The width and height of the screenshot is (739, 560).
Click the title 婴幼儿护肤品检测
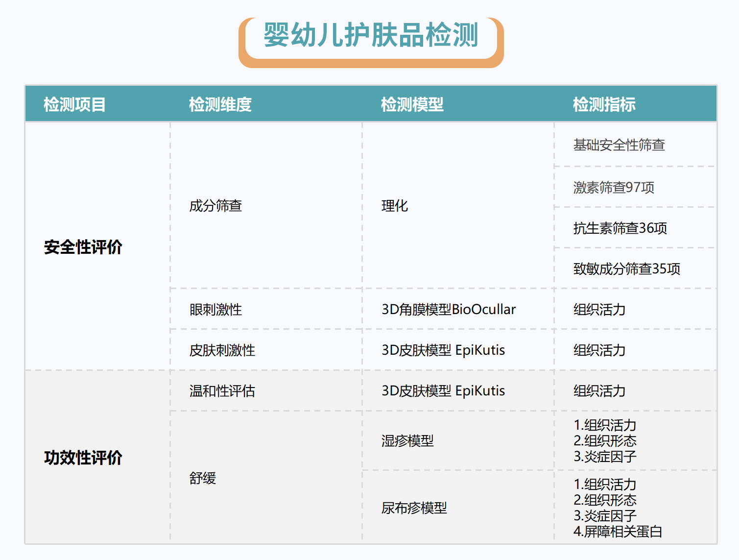(x=371, y=36)
